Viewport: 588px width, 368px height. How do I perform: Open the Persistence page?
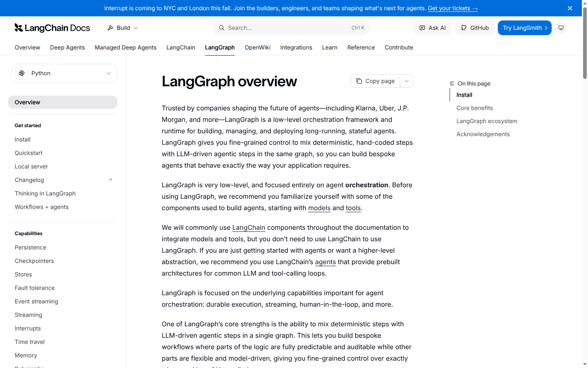tap(31, 247)
